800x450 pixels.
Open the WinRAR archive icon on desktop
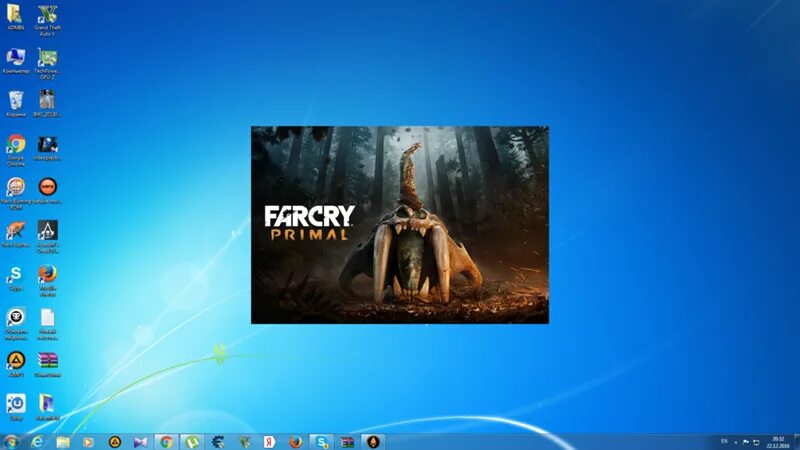pyautogui.click(x=47, y=364)
